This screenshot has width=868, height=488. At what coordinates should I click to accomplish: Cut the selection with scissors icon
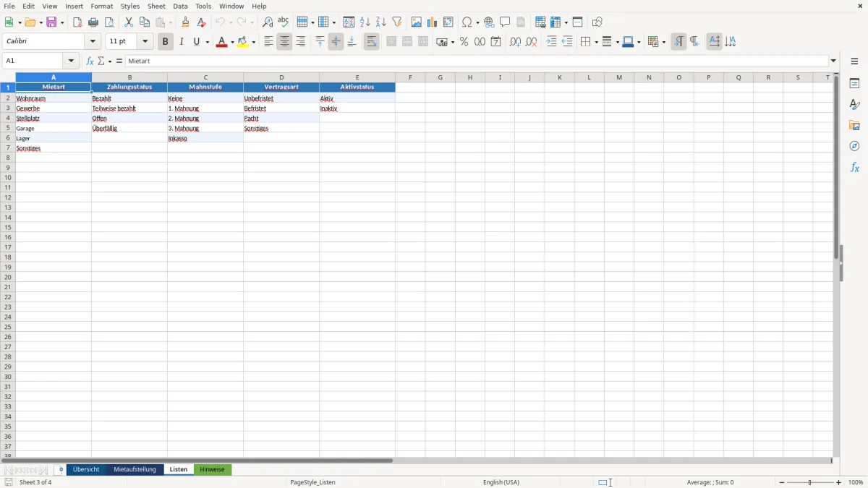129,22
